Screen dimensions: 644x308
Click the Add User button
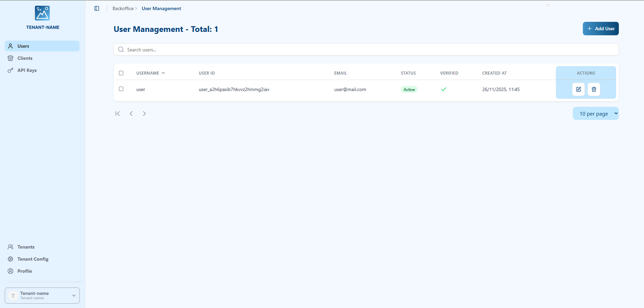tap(601, 29)
